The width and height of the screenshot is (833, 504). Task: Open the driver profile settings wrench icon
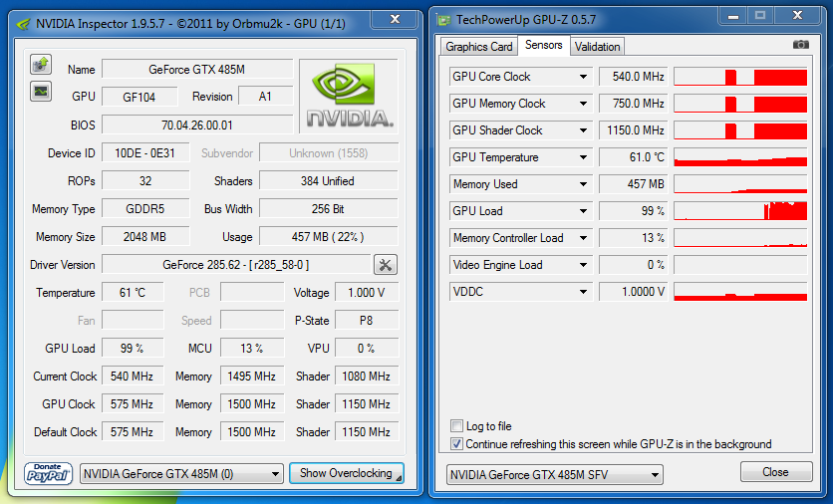[386, 265]
